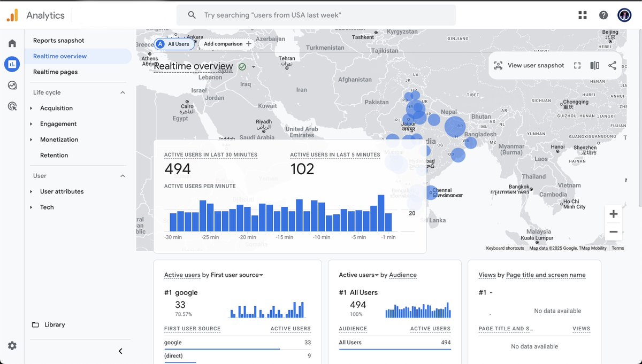
Task: Expand the Acquisition menu
Action: point(31,108)
